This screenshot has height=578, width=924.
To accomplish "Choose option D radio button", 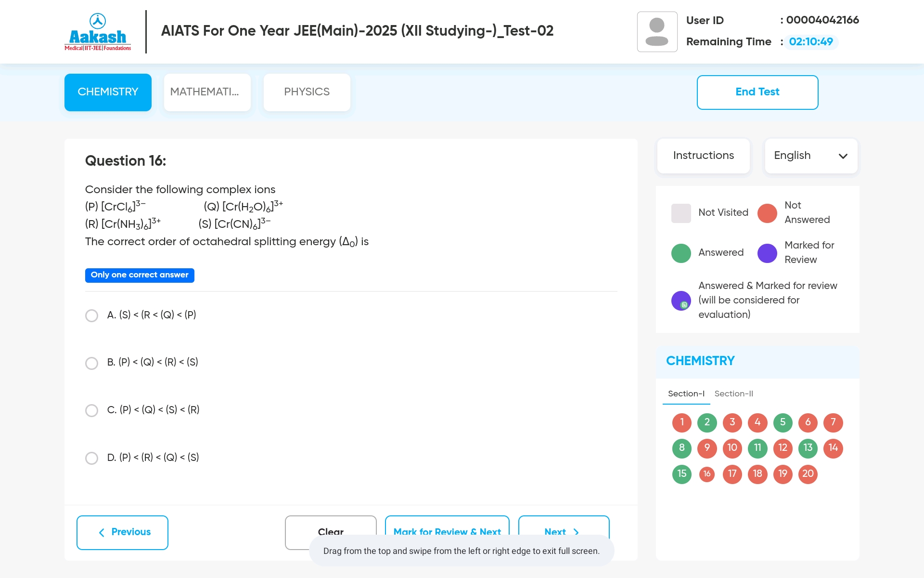I will (91, 458).
